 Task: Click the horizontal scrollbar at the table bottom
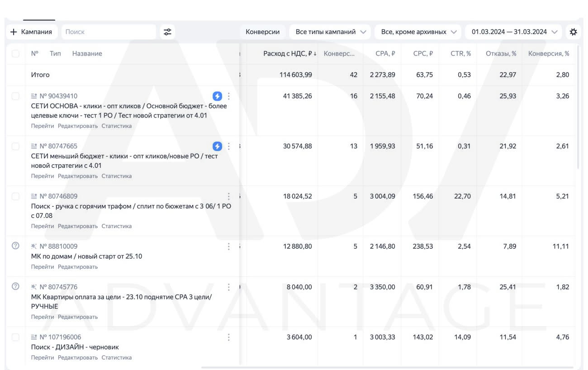coord(387,367)
